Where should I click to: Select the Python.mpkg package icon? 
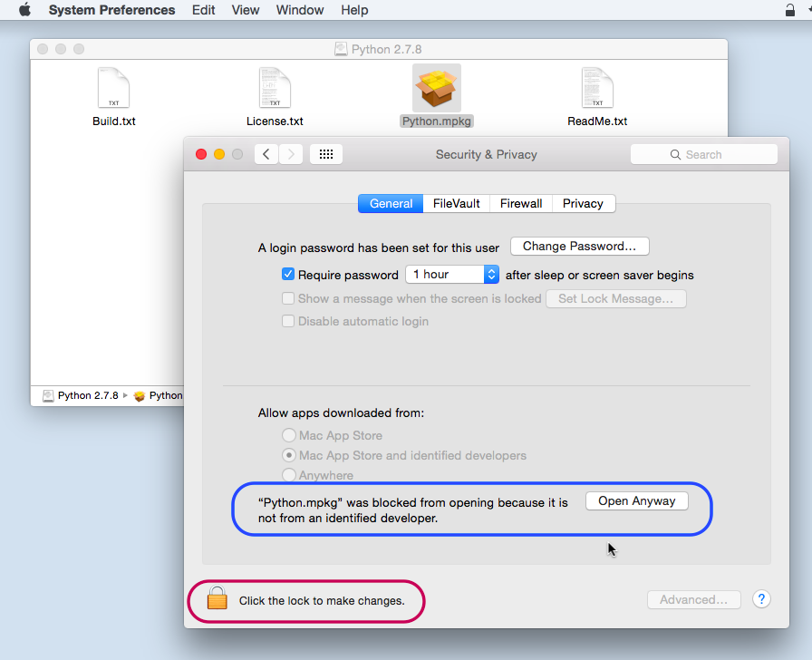[437, 88]
